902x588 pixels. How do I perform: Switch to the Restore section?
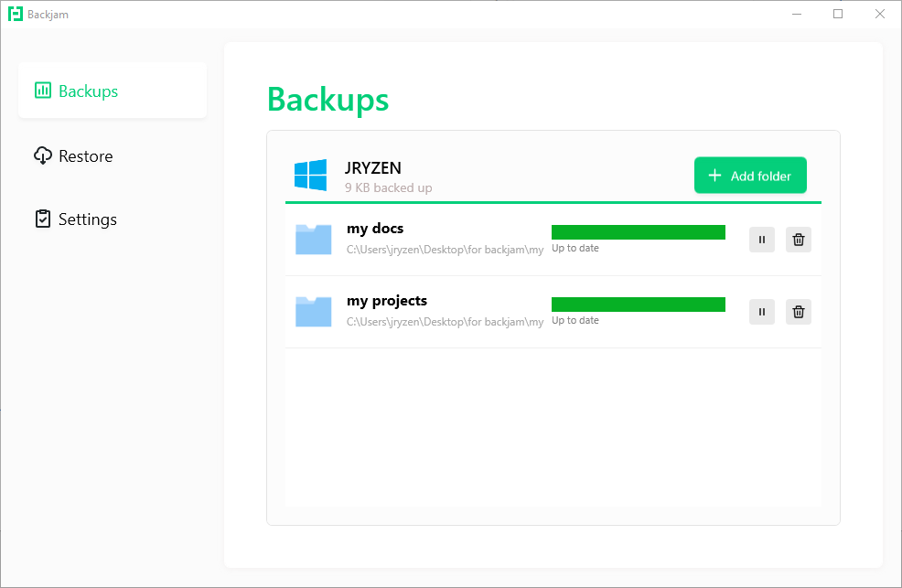pos(85,156)
